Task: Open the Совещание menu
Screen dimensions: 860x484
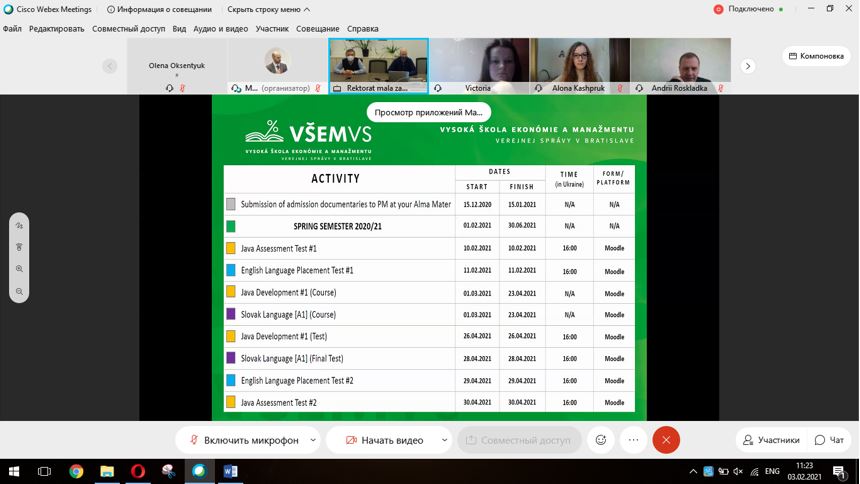Action: pos(317,29)
